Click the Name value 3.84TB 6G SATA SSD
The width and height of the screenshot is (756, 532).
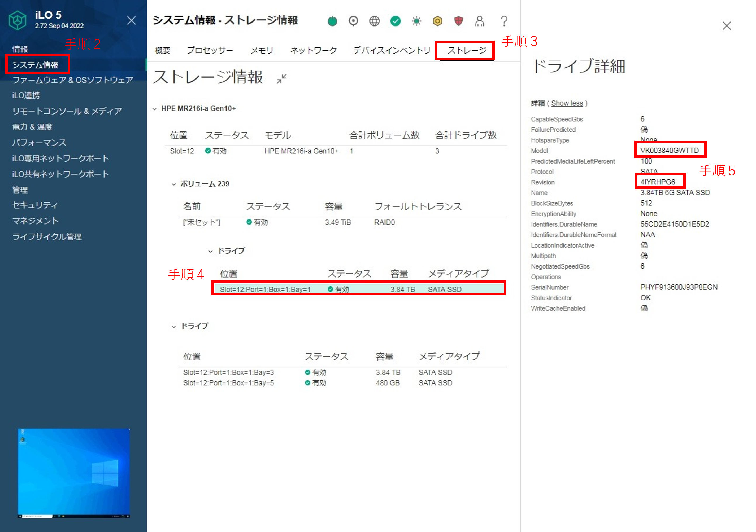[x=675, y=192]
